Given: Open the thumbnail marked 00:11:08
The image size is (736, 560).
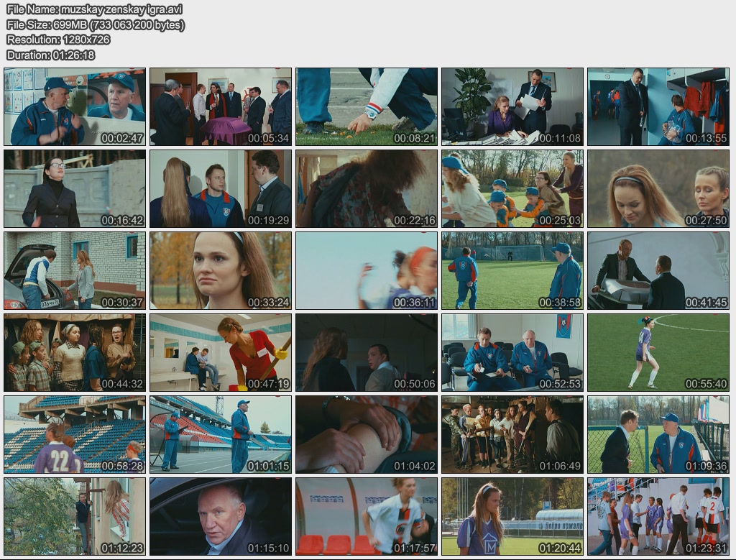Looking at the screenshot, I should click(512, 107).
